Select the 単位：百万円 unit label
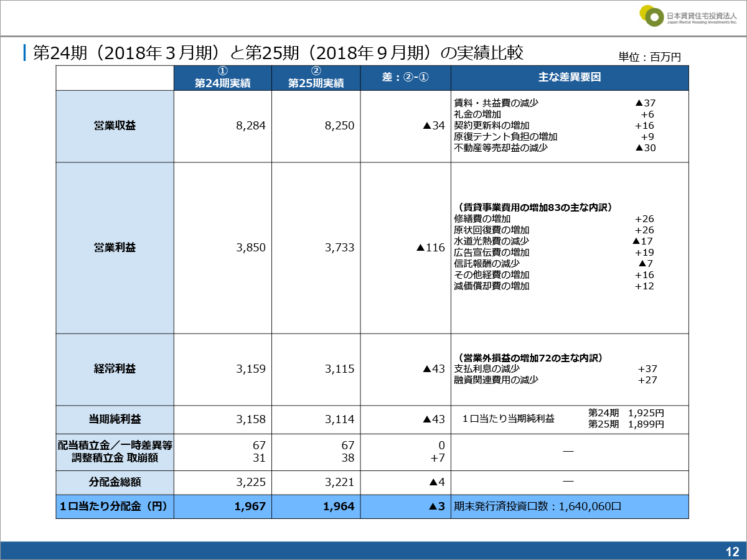747x560 pixels. (649, 57)
